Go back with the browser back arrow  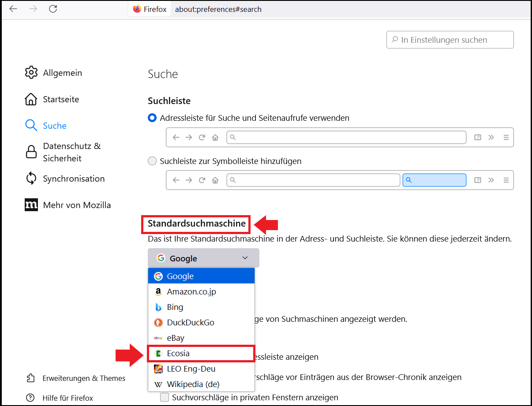[13, 9]
